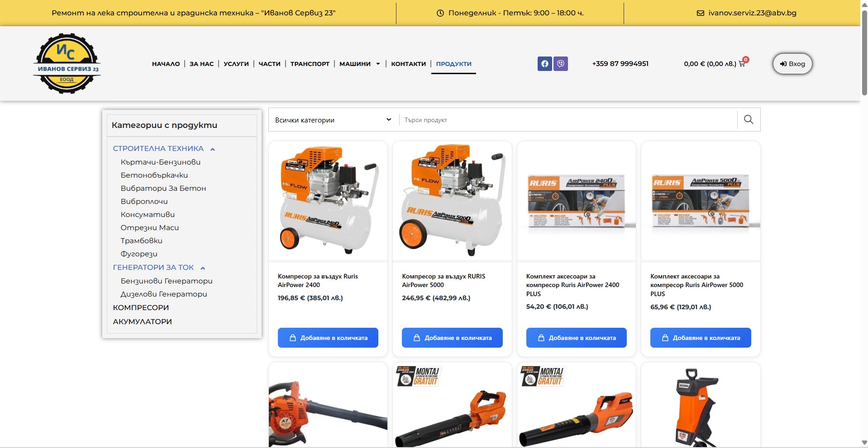This screenshot has width=868, height=448.
Task: Expand the Машини menu arrow
Action: click(x=378, y=64)
